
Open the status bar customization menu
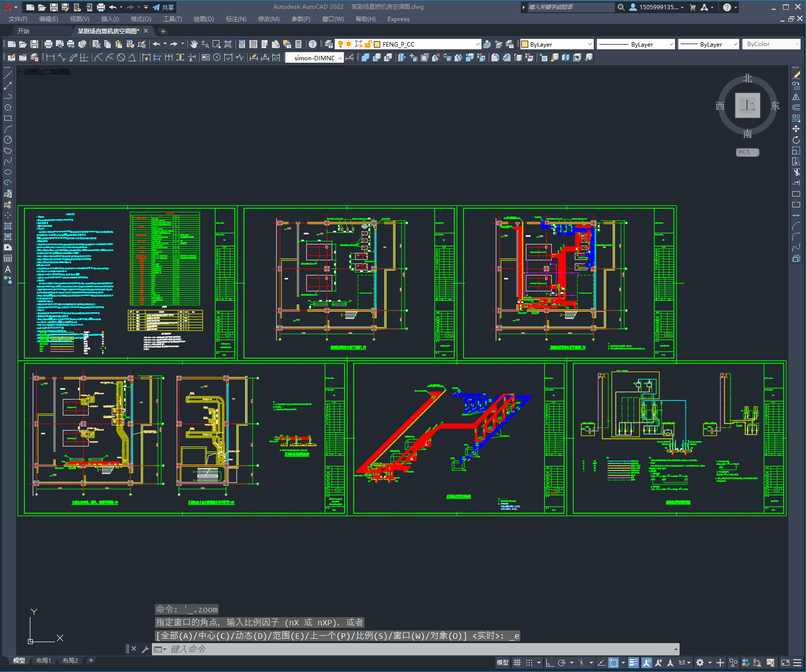point(798,663)
